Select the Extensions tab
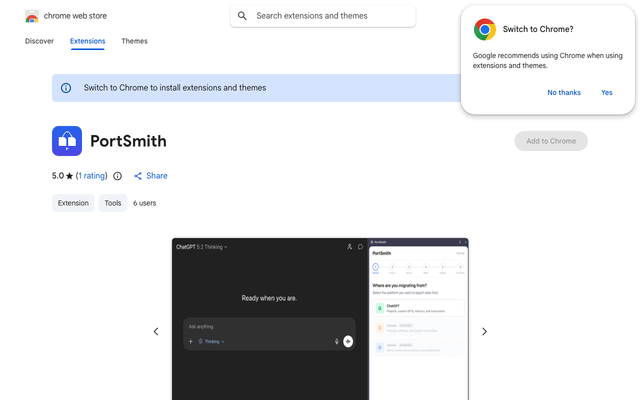The width and height of the screenshot is (640, 400). (87, 41)
